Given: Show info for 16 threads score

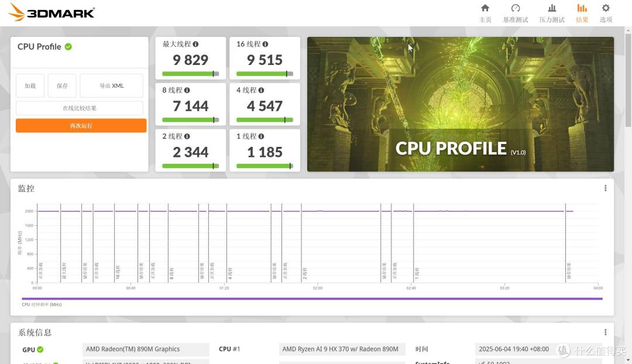Looking at the screenshot, I should [x=265, y=44].
